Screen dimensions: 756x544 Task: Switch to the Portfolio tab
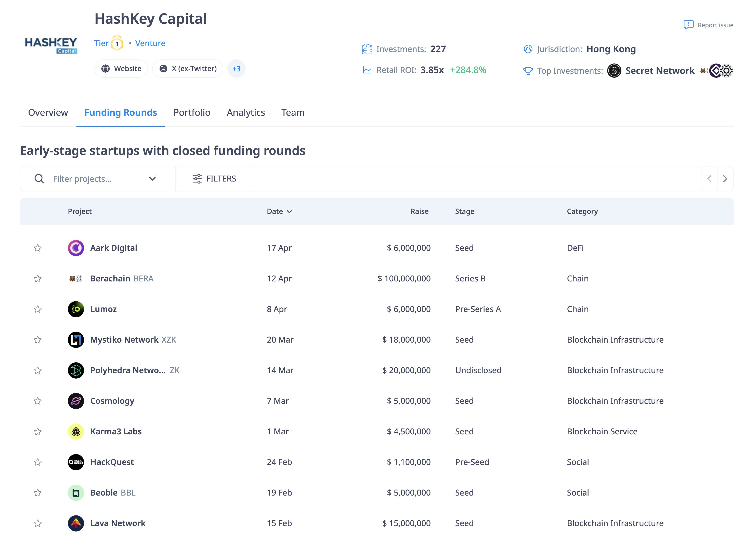(x=192, y=112)
